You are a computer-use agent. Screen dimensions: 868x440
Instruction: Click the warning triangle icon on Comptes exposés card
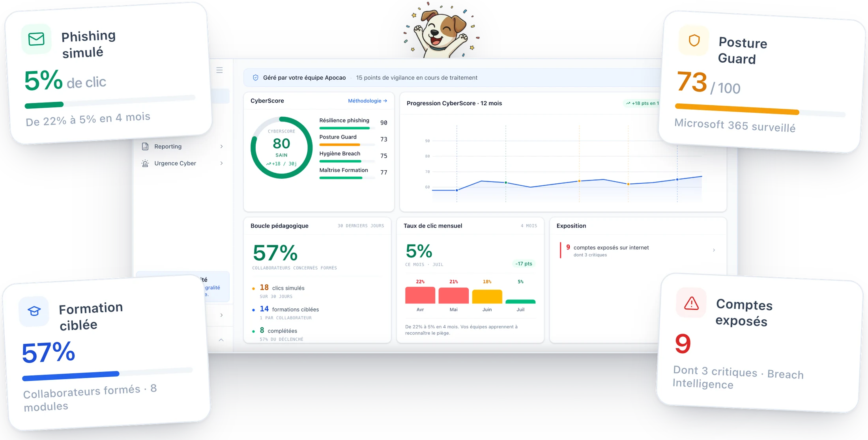[691, 303]
